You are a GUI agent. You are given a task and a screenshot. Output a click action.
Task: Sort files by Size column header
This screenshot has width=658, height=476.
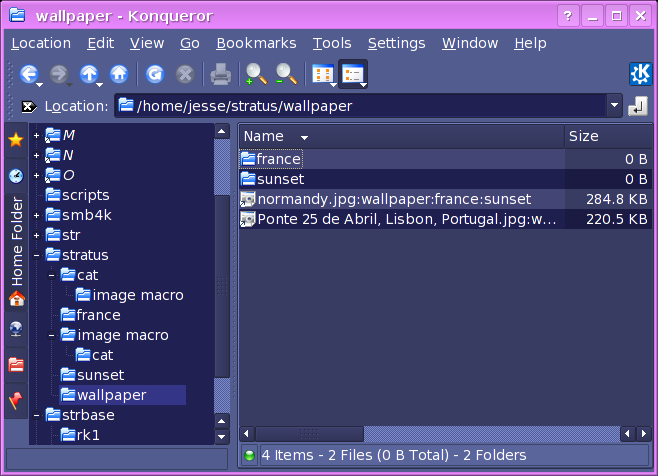[x=608, y=136]
